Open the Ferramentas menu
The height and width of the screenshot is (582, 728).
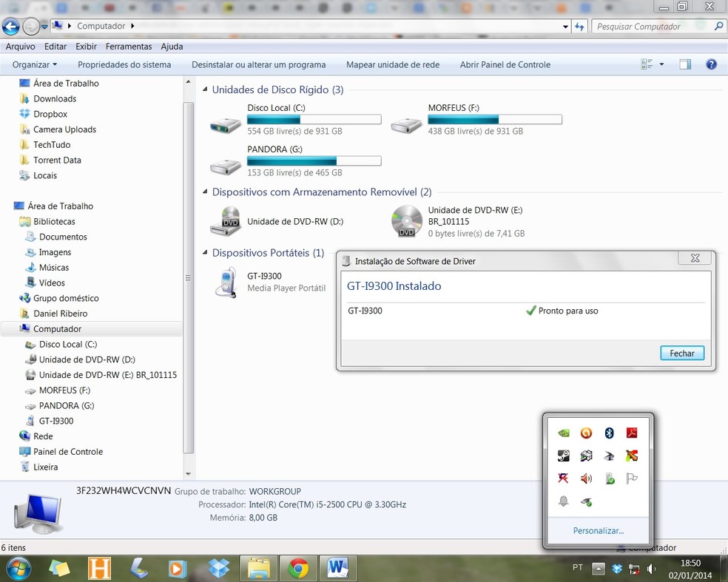(x=129, y=47)
